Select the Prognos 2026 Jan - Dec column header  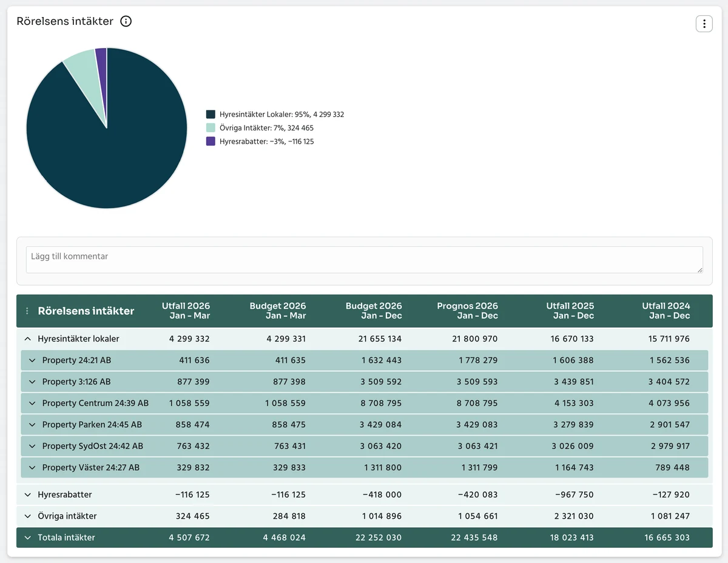tap(468, 311)
